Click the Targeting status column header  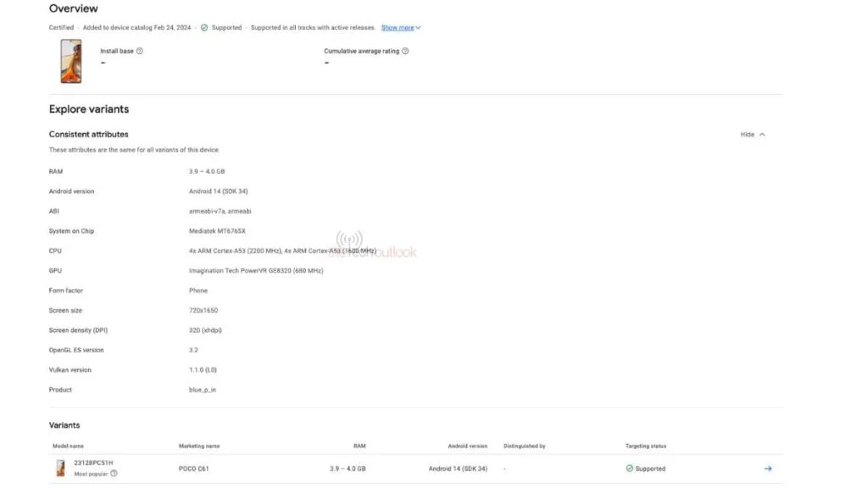[645, 446]
